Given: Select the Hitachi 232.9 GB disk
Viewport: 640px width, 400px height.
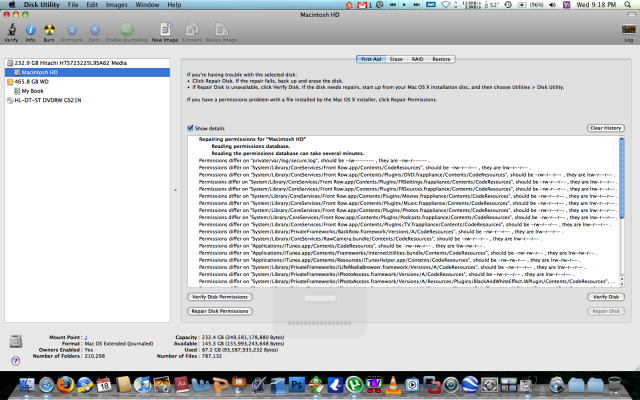Looking at the screenshot, I should coord(87,63).
